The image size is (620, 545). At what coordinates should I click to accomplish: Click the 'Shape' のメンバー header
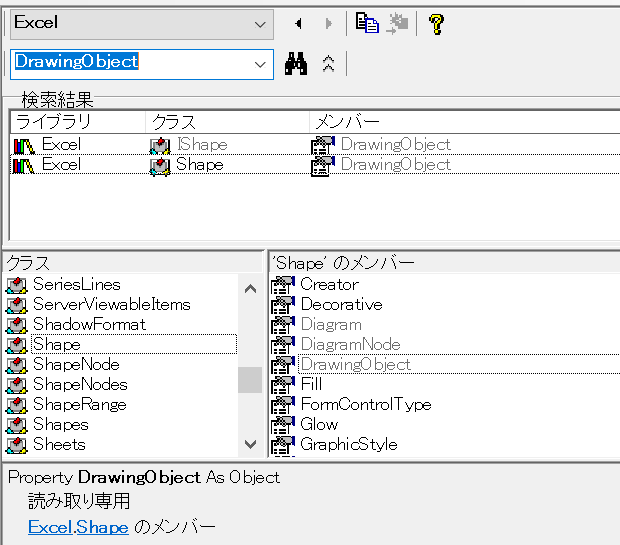coord(444,263)
